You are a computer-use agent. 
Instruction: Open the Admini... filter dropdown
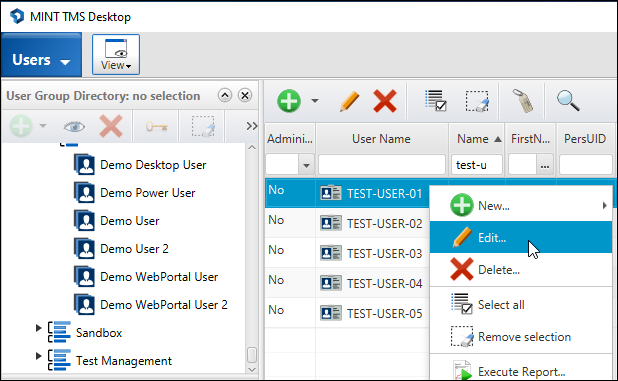(306, 165)
